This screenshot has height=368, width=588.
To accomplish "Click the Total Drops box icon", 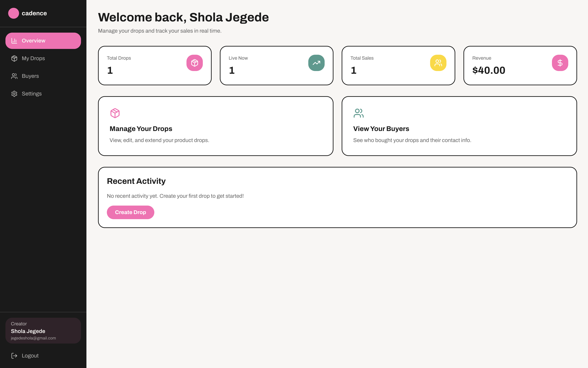I will (194, 63).
